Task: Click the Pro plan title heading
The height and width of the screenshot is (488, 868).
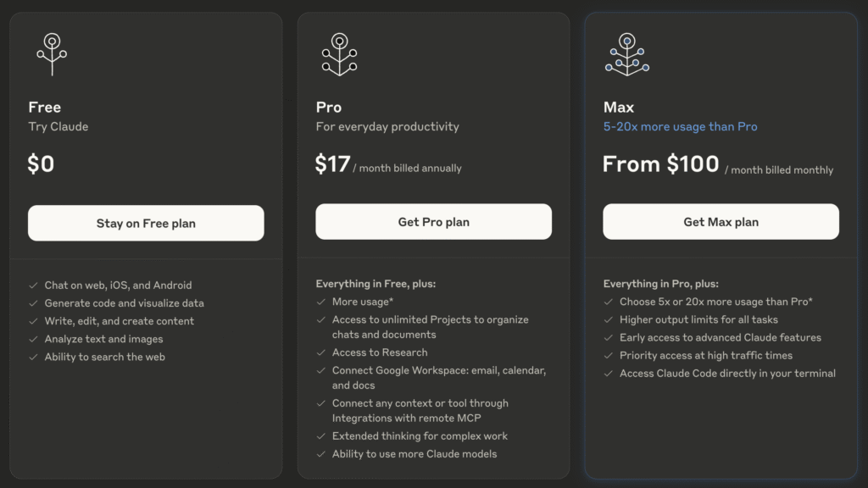Action: point(328,107)
